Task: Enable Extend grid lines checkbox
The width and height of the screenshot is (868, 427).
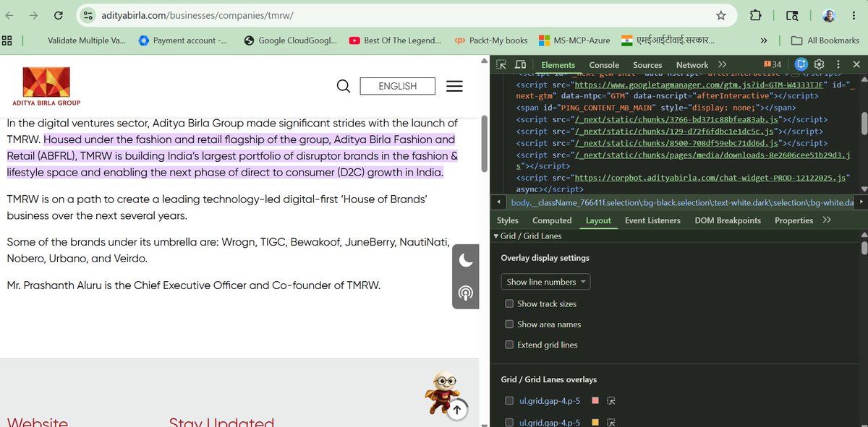Action: (509, 345)
